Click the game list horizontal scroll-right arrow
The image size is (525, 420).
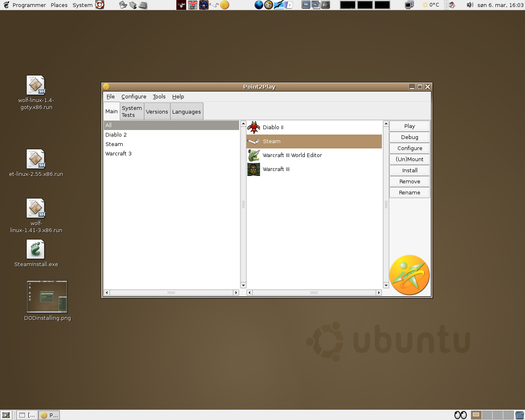pos(379,293)
